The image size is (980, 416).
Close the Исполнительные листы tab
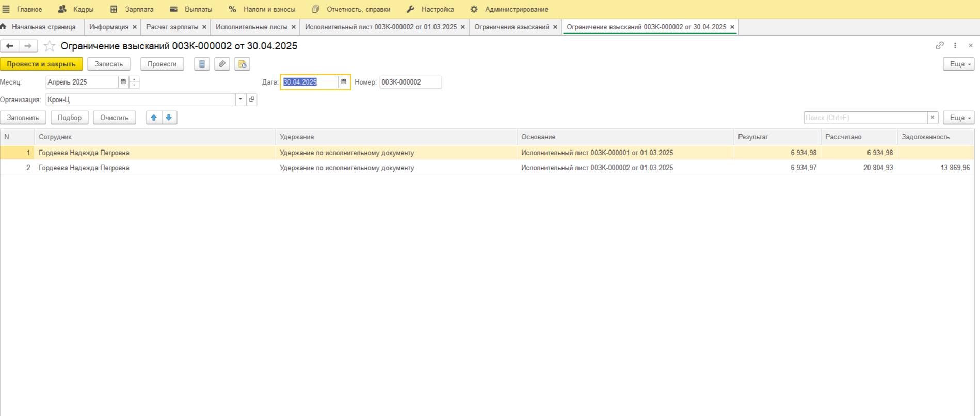[x=294, y=27]
